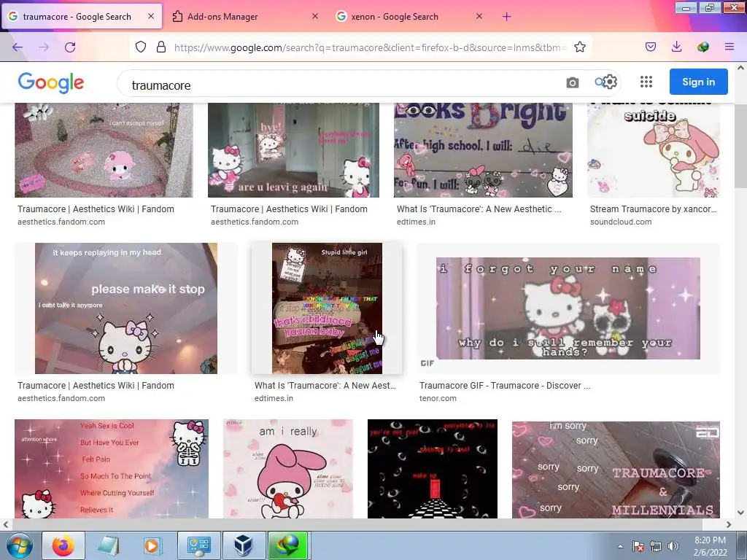Go back with the browser back arrow
Viewport: 747px width, 560px height.
(18, 47)
